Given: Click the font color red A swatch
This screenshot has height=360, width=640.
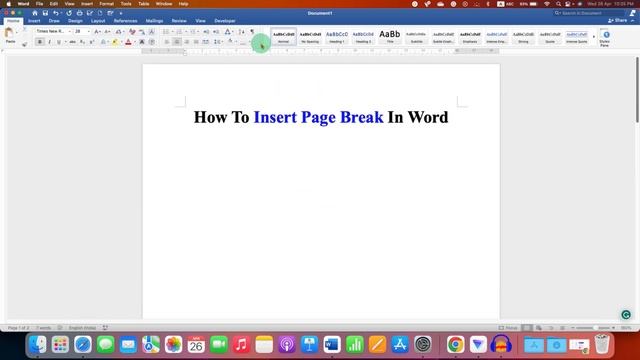Looking at the screenshot, I should point(128,42).
